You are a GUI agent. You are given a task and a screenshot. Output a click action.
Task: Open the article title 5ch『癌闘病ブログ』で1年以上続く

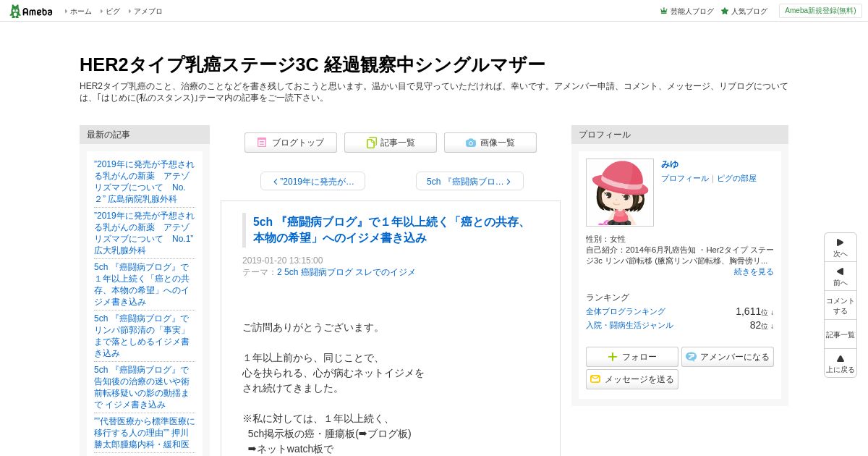pos(390,229)
